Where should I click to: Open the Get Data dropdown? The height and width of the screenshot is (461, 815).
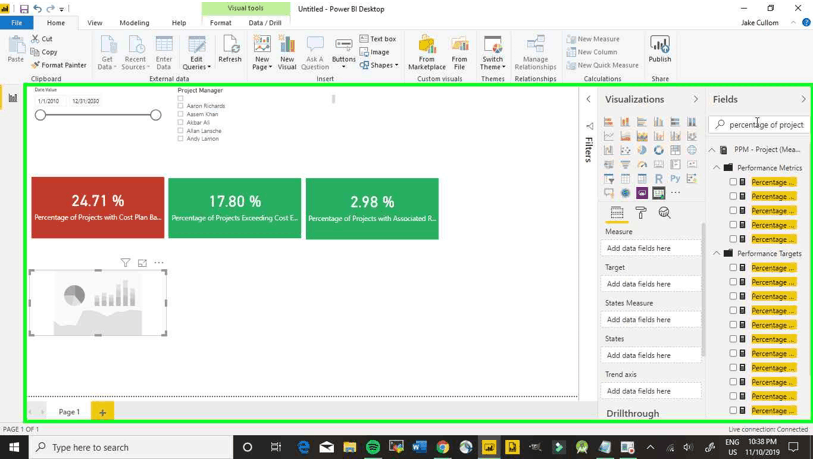click(x=108, y=54)
